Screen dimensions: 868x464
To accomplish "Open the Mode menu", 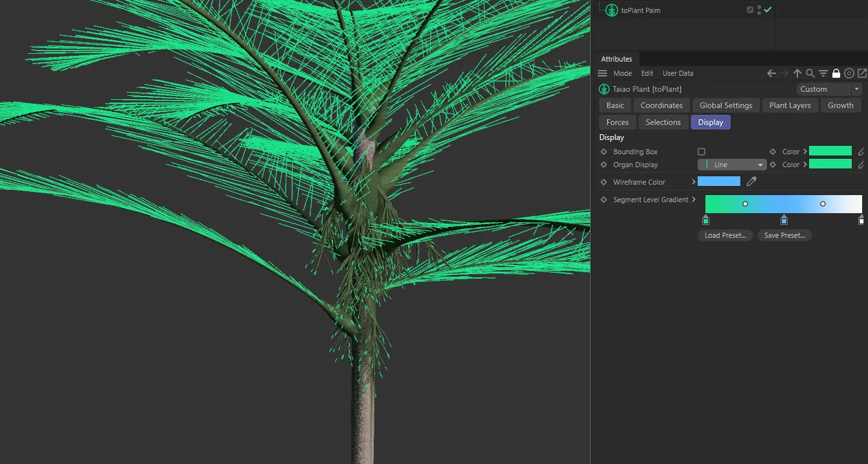I will point(622,73).
